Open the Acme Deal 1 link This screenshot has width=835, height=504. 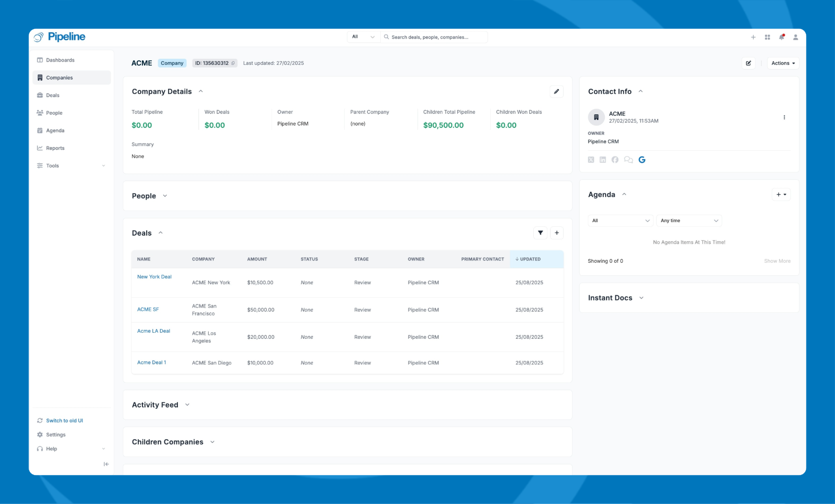pos(152,362)
